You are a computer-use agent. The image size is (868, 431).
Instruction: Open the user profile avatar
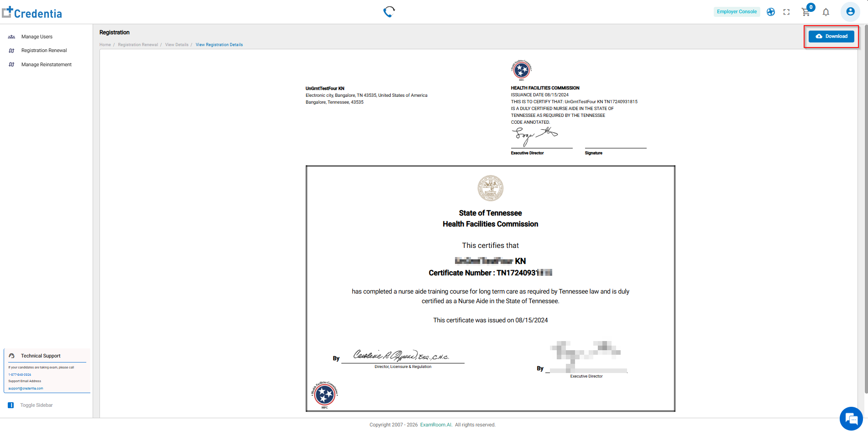[x=850, y=12]
